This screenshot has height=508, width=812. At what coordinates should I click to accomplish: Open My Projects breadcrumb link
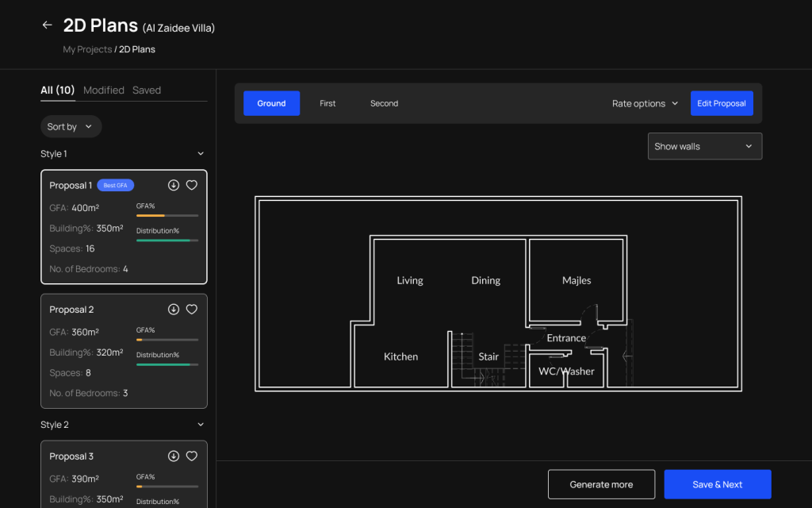click(87, 49)
